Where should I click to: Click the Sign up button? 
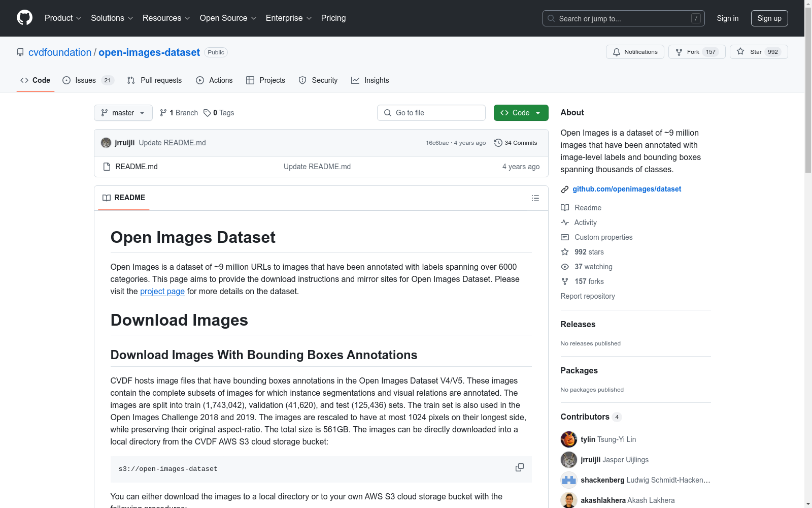coord(769,18)
